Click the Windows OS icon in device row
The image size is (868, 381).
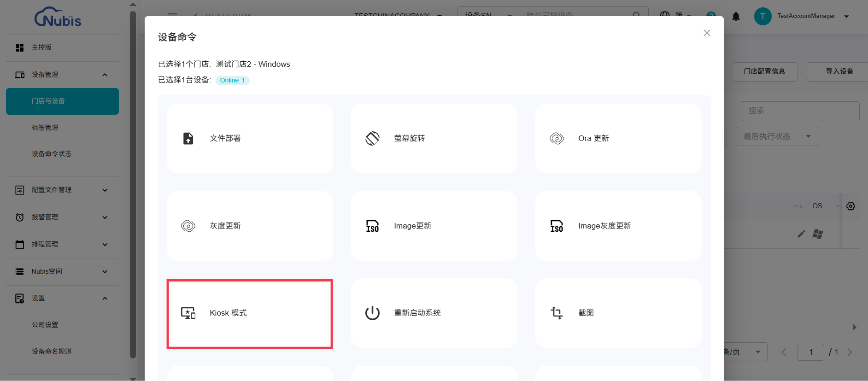coord(818,234)
